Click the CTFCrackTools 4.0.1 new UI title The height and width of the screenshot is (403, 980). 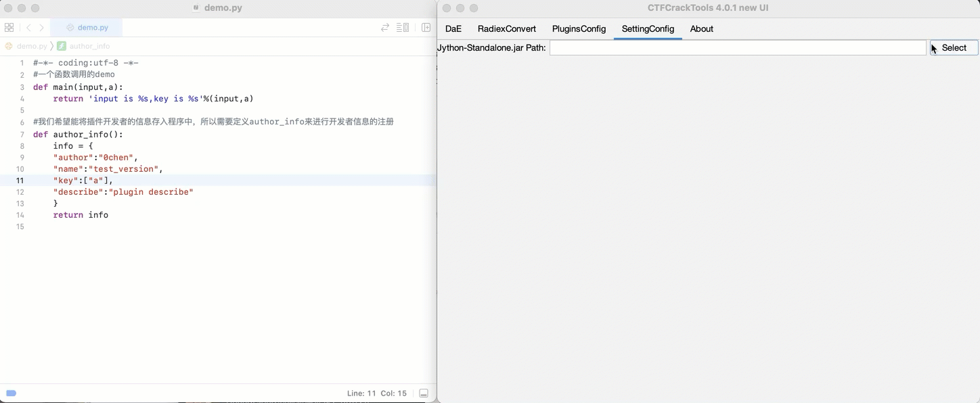pos(708,8)
